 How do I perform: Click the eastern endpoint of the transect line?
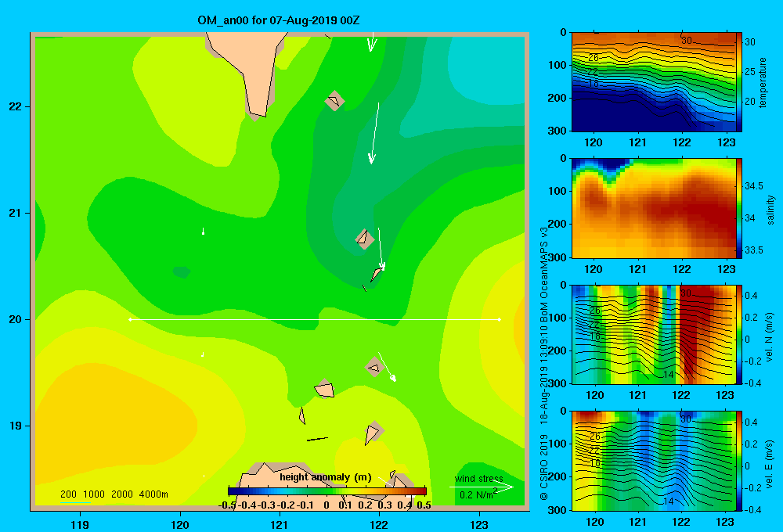pyautogui.click(x=500, y=319)
